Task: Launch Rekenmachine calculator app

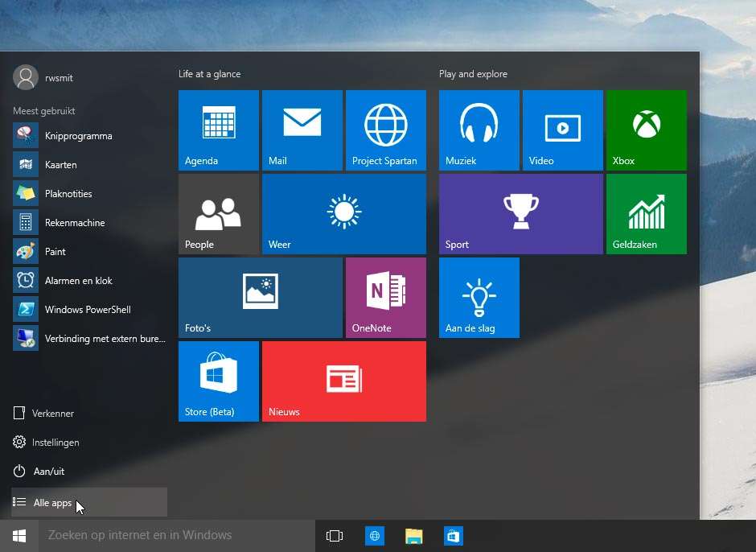Action: coord(89,222)
